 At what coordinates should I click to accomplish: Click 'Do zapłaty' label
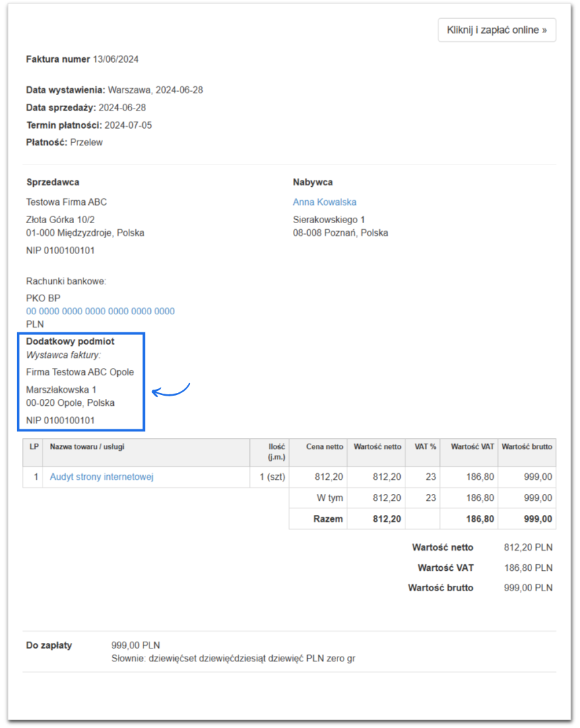(49, 645)
